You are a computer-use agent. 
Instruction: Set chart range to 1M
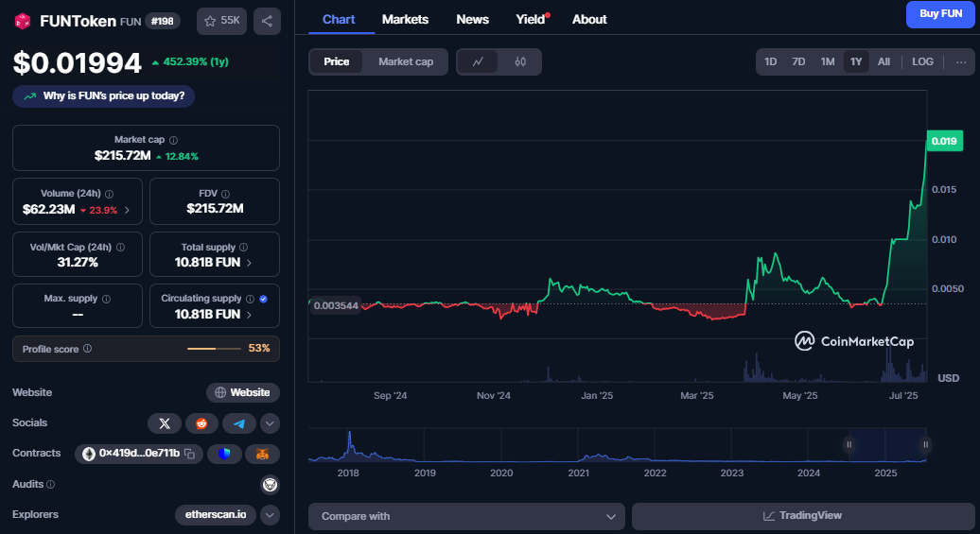[828, 61]
